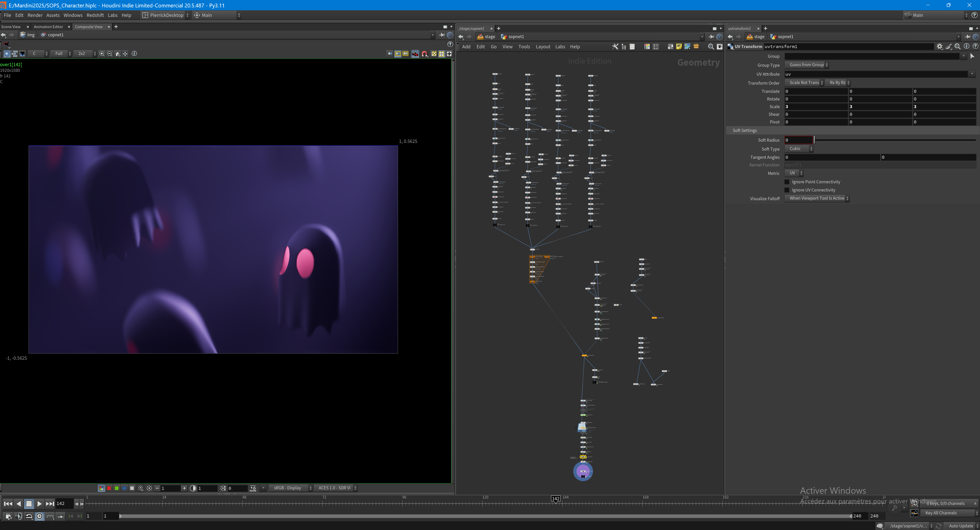Toggle composite viewer magnet snapping icon
Image resolution: width=980 pixels, height=530 pixels.
[x=425, y=54]
